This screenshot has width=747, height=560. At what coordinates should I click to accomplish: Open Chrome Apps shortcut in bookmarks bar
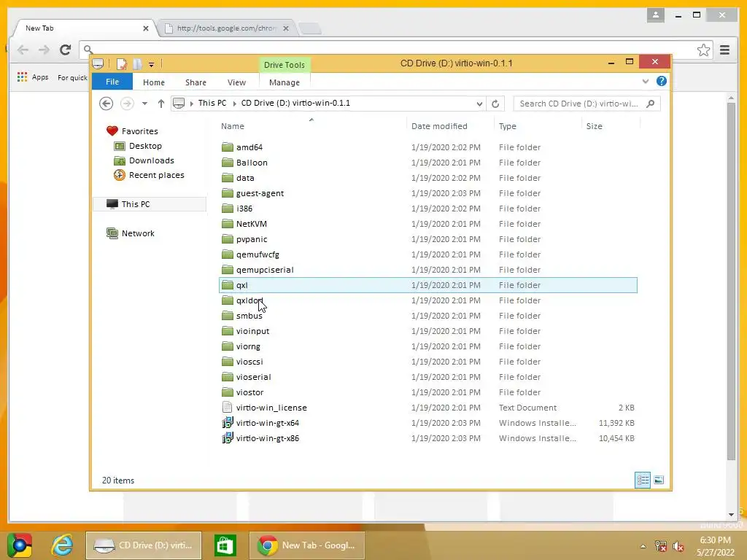[x=32, y=77]
